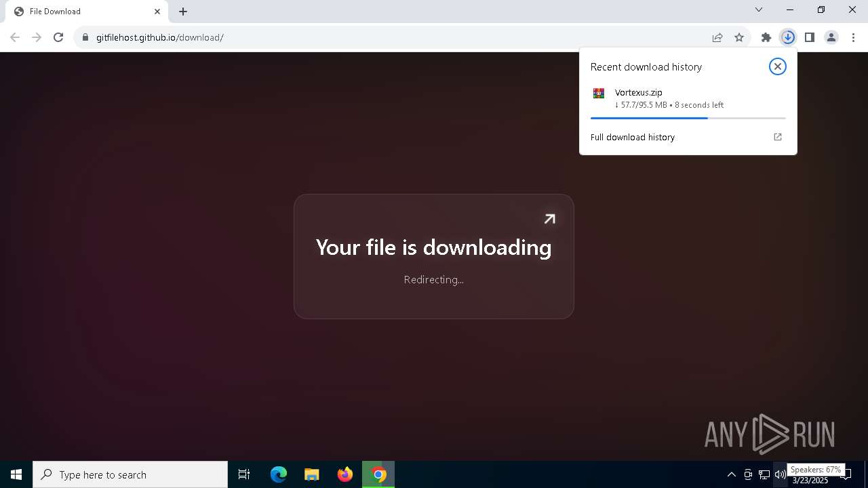Screen dimensions: 868x488
Task: Click the 'Your file is downloading' heading
Action: pyautogui.click(x=434, y=247)
